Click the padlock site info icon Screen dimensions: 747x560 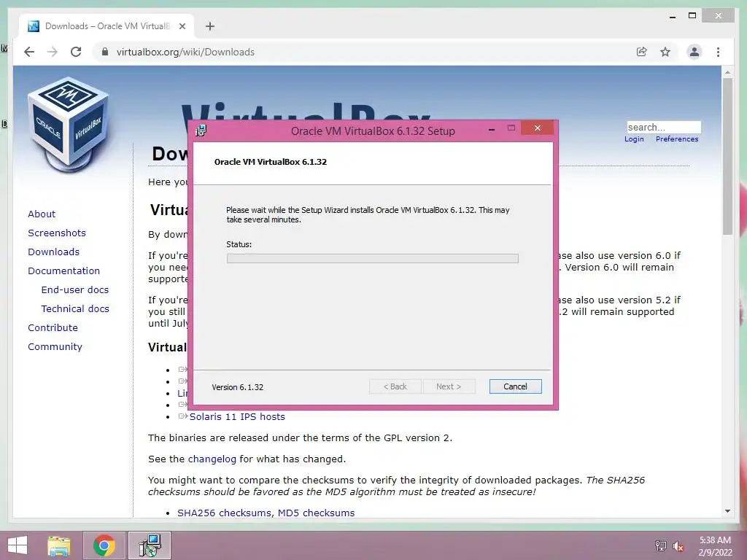pyautogui.click(x=105, y=52)
